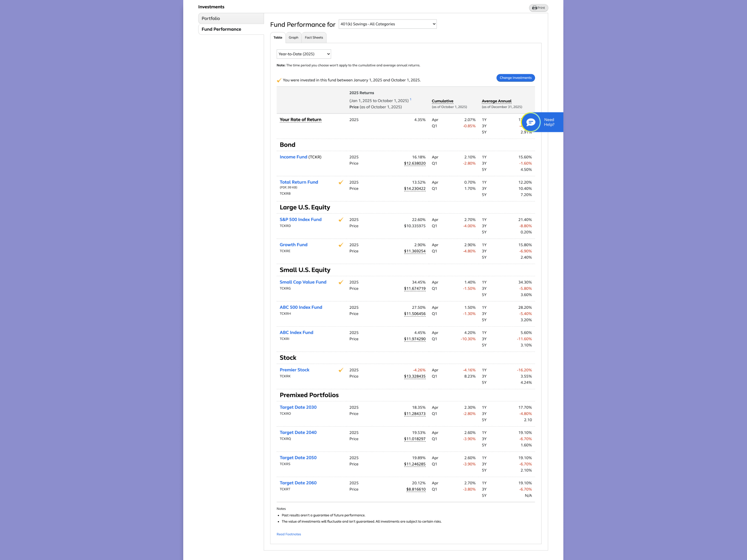Click Total Return Fund price $14.230422
The width and height of the screenshot is (747, 560).
(415, 189)
